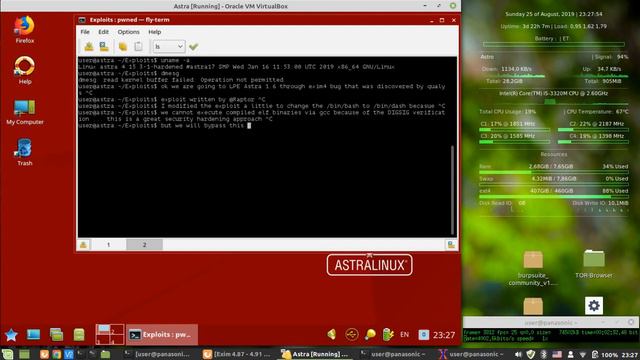The image size is (640, 360).
Task: Click the shield update icon in host tray
Action: tap(531, 354)
